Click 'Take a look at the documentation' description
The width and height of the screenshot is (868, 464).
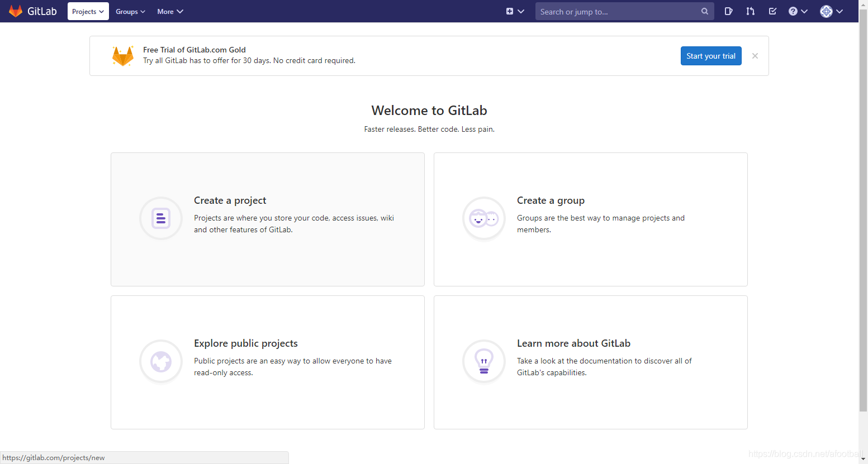pyautogui.click(x=604, y=367)
